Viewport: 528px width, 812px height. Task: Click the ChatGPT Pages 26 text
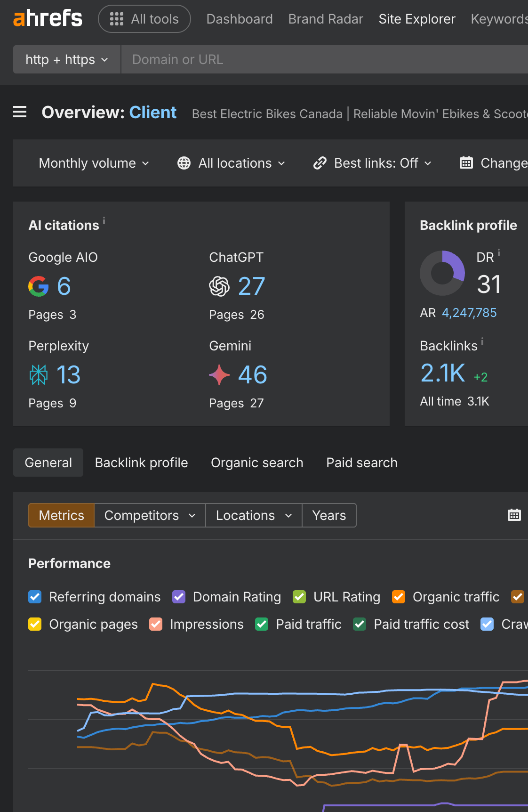237,315
